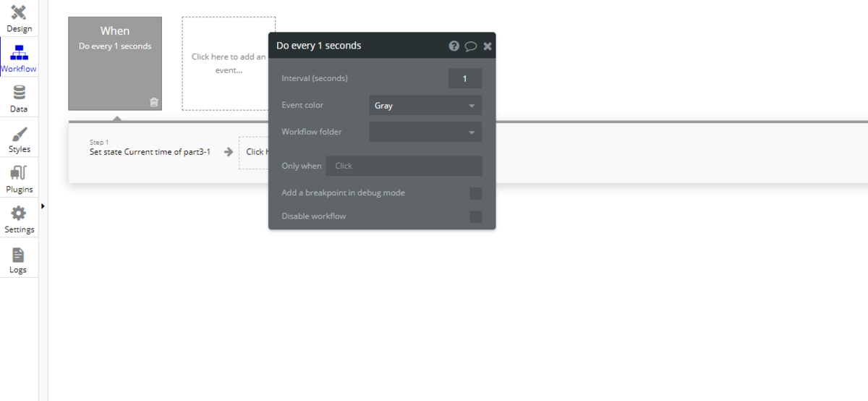Screen dimensions: 868x401
Task: Add a new action after Step 1
Action: click(254, 152)
